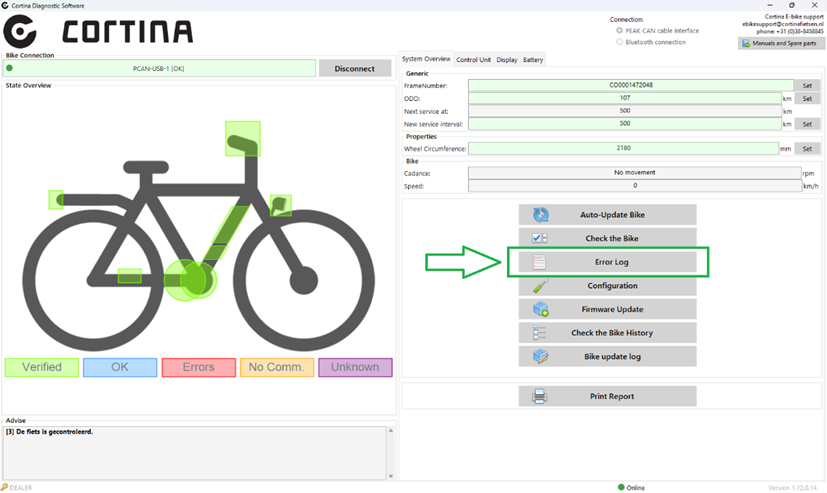
Task: Click the green connection status dot
Action: [9, 67]
